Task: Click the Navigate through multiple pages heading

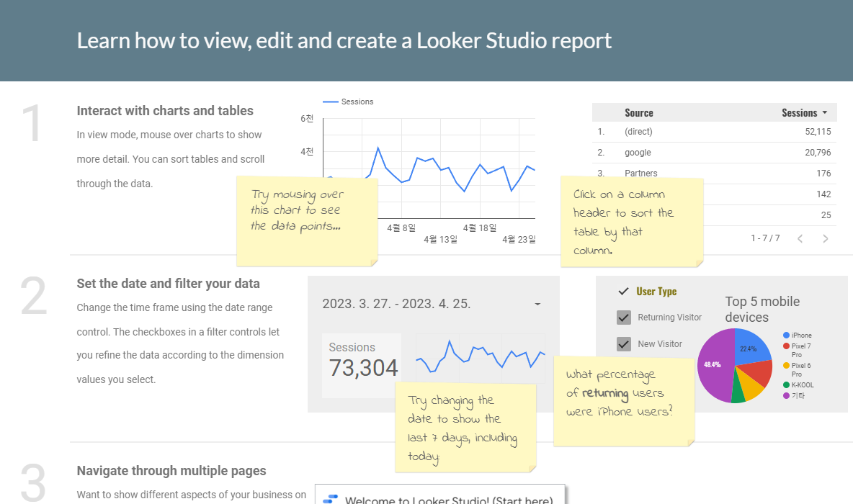Action: click(171, 471)
